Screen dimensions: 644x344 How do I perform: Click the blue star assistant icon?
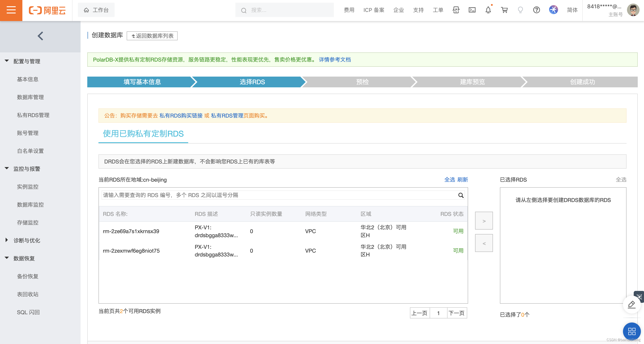pyautogui.click(x=554, y=10)
